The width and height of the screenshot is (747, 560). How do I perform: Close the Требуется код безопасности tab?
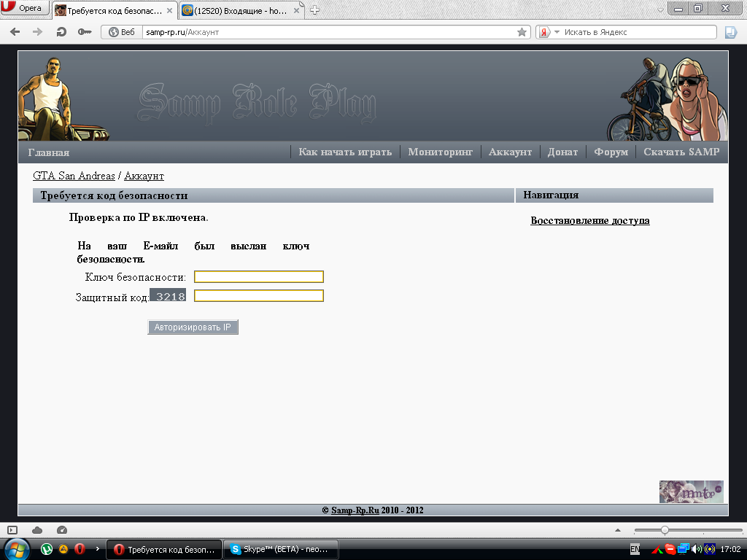(x=169, y=10)
